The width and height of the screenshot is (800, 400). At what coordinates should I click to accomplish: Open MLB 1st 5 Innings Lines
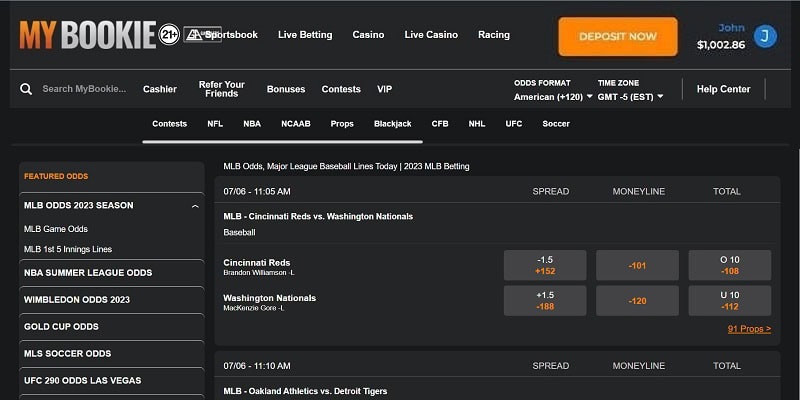pos(68,249)
